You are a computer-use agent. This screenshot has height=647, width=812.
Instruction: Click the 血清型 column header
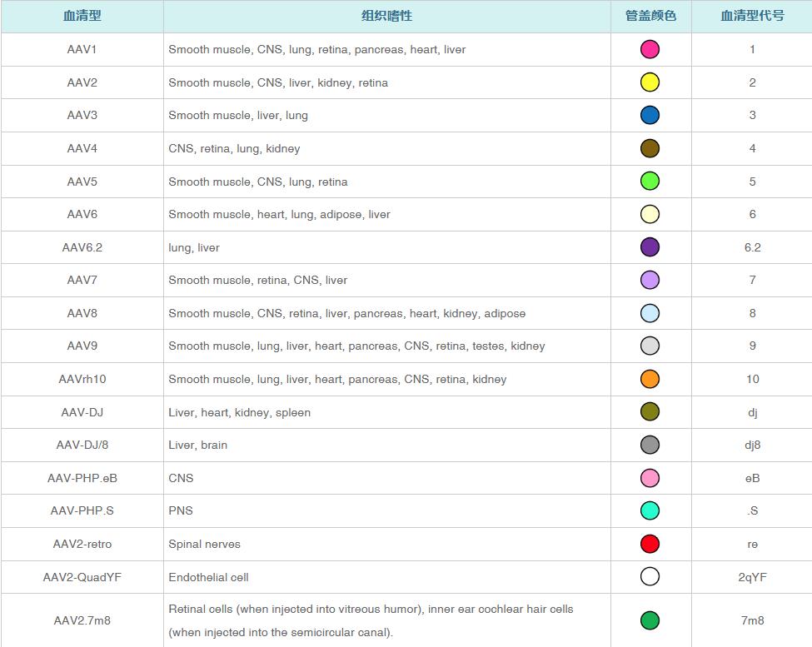coord(82,16)
